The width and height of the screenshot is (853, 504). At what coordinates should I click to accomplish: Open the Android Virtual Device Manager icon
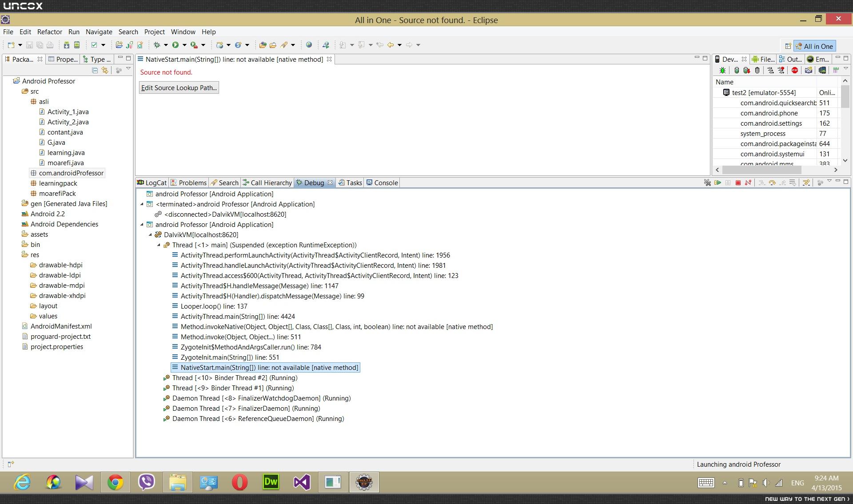pos(76,45)
